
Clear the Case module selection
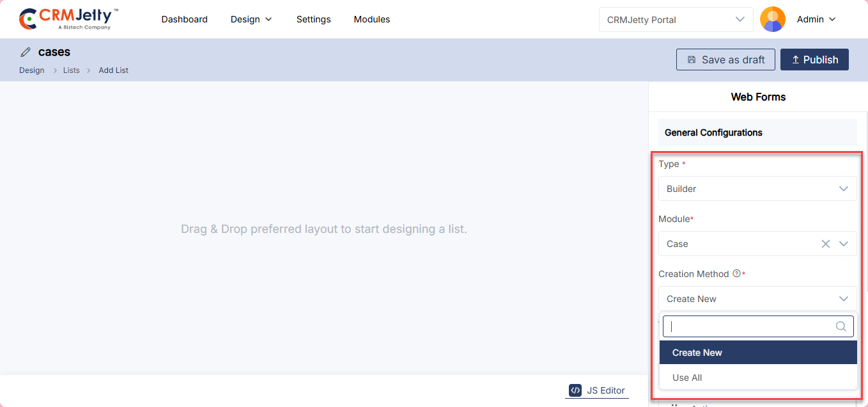click(825, 244)
